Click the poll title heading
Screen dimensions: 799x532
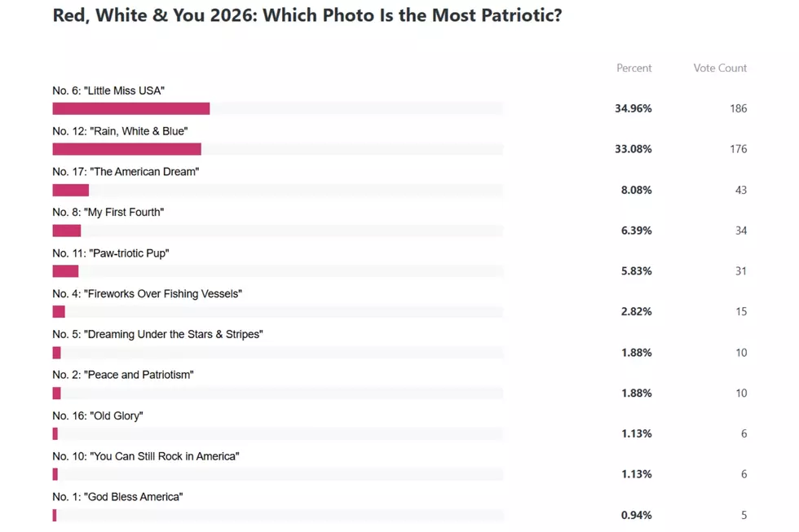pyautogui.click(x=307, y=15)
